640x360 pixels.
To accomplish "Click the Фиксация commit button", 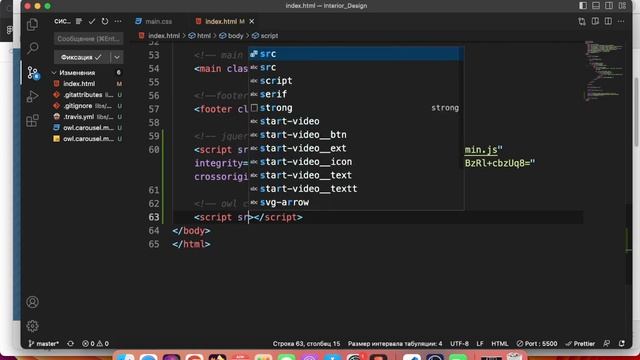I will click(x=82, y=57).
